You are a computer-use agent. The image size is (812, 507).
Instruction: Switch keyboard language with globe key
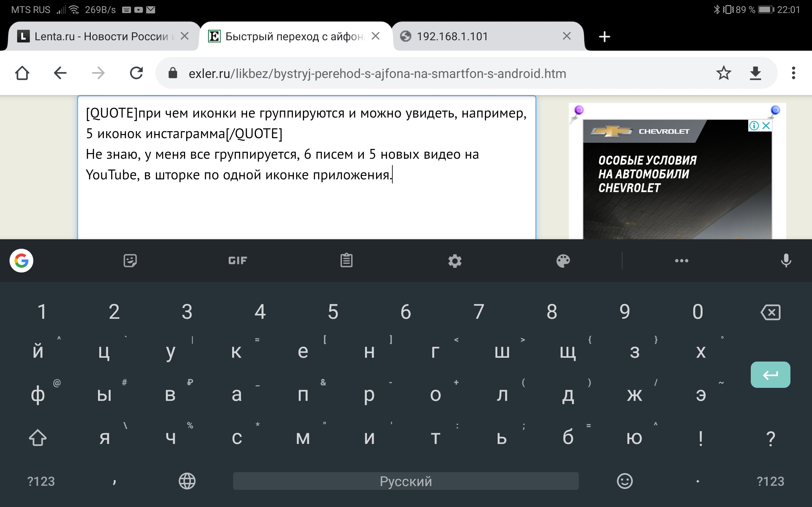coord(187,481)
